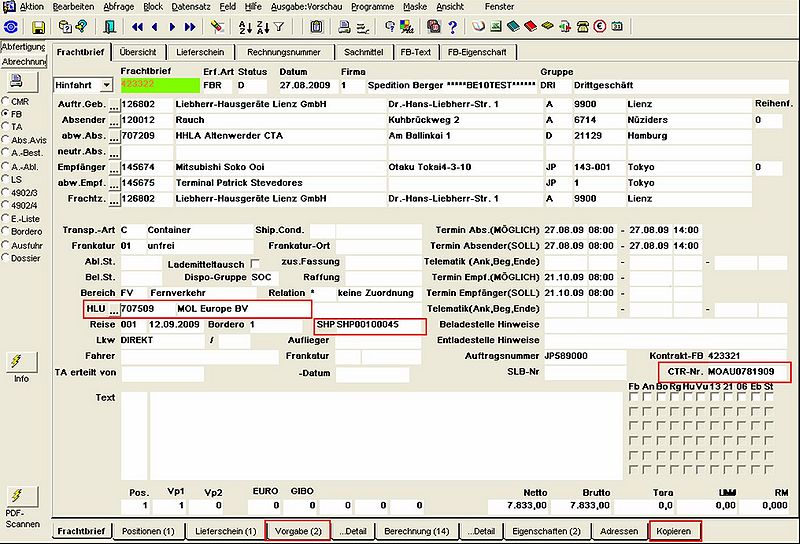Click the Vorgabe (2) button
The height and width of the screenshot is (544, 800).
click(x=298, y=531)
